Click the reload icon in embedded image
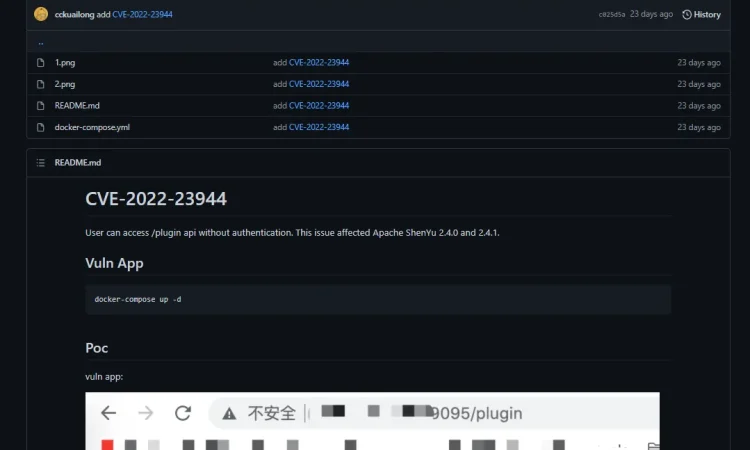This screenshot has height=450, width=750. pos(183,413)
